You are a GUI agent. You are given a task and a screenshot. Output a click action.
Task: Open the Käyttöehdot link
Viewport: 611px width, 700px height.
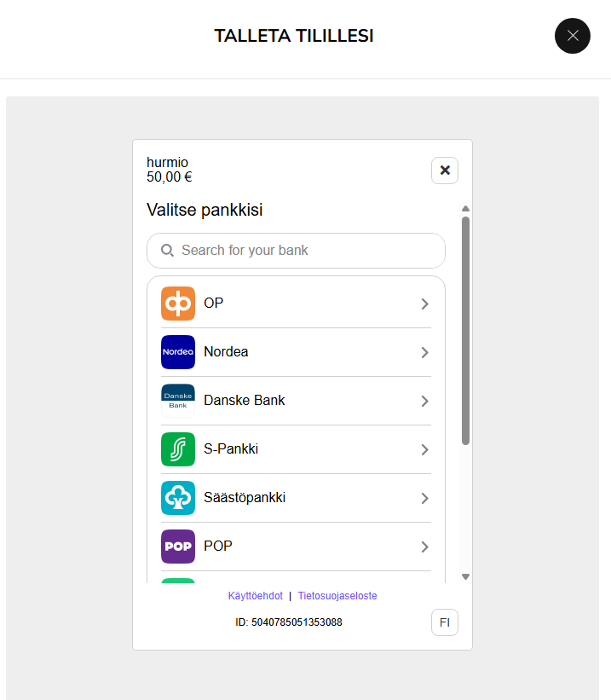[256, 596]
